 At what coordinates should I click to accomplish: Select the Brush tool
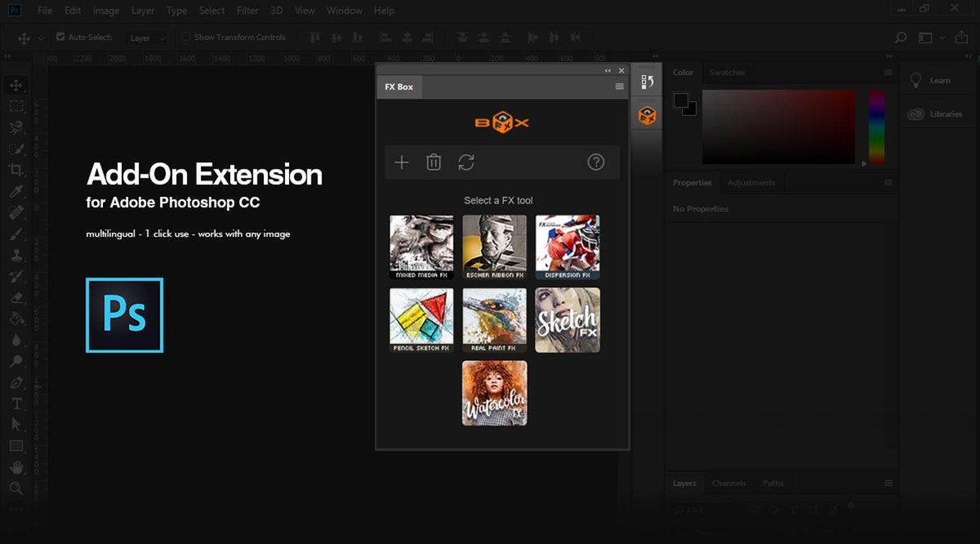pos(16,234)
